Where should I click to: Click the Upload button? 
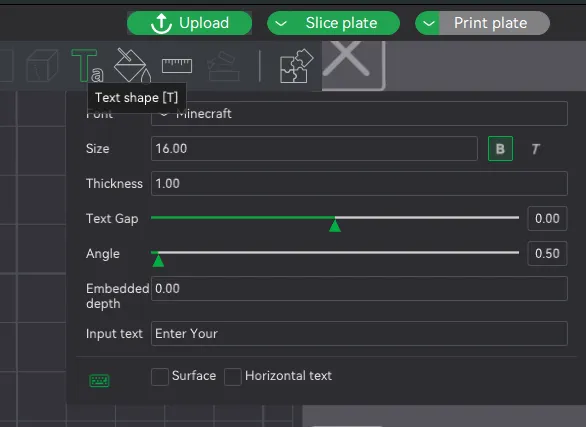[189, 23]
